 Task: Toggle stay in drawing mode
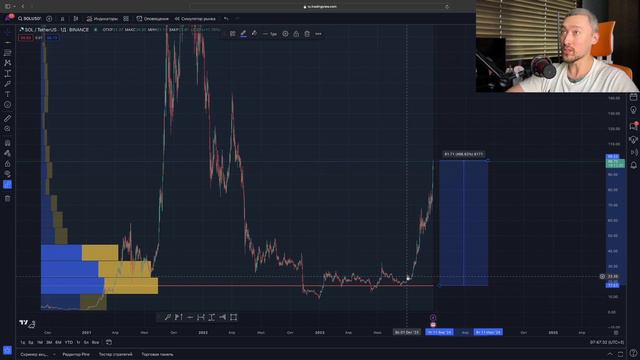pyautogui.click(x=8, y=153)
